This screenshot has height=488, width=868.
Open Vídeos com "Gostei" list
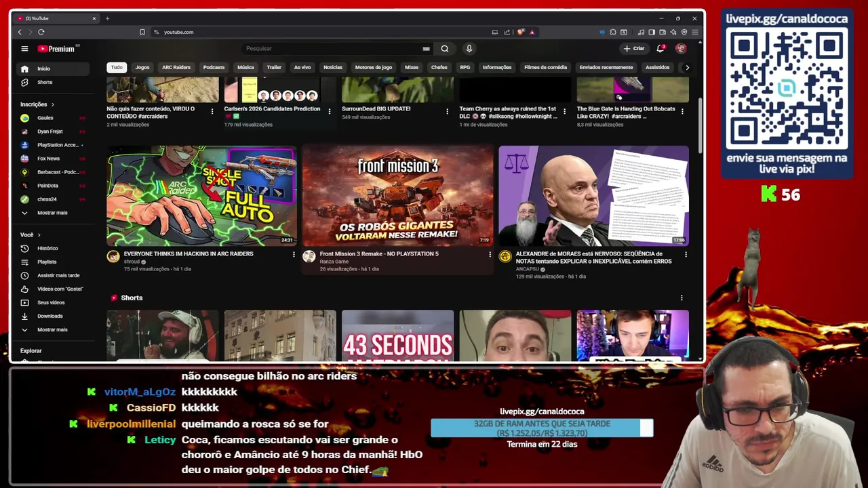pos(53,289)
